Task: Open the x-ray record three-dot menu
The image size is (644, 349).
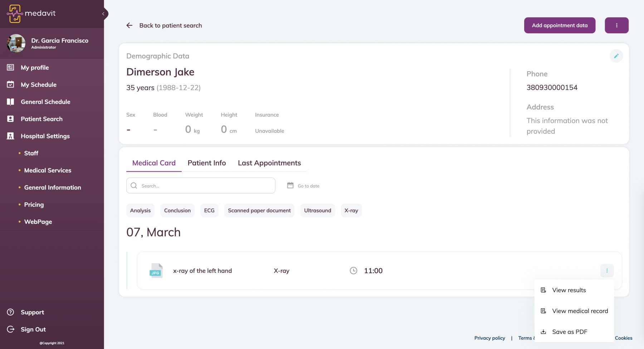Action: pos(607,271)
